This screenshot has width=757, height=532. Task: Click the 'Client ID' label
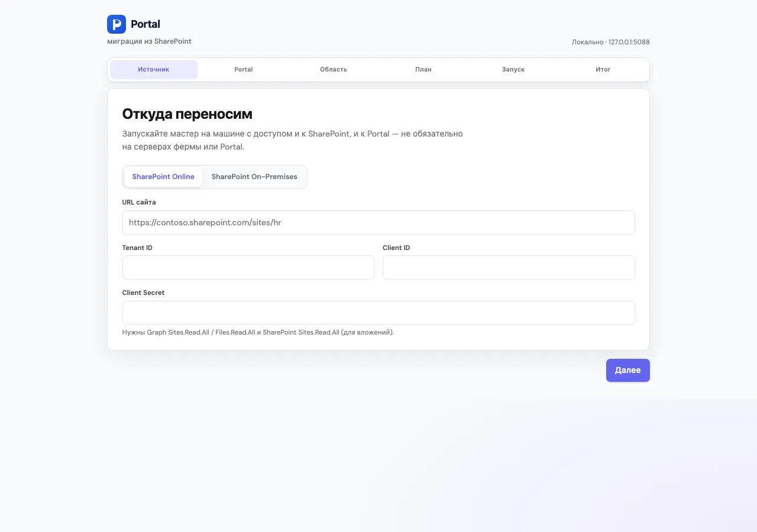[x=396, y=248]
